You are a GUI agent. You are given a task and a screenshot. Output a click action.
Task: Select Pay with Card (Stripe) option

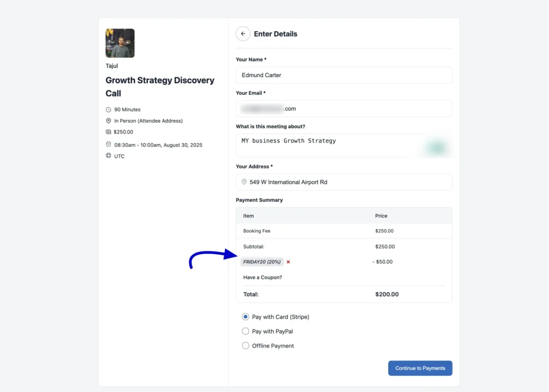(x=246, y=317)
